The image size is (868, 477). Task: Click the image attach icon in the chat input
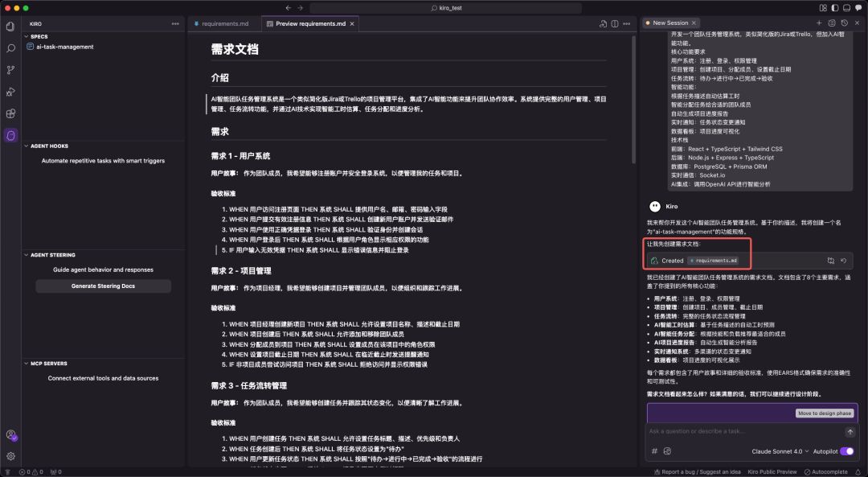coord(666,451)
